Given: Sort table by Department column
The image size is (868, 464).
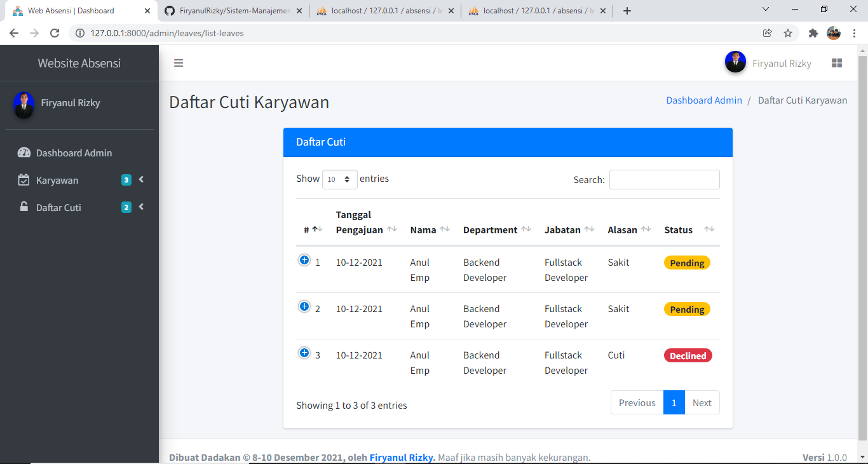Looking at the screenshot, I should 498,222.
